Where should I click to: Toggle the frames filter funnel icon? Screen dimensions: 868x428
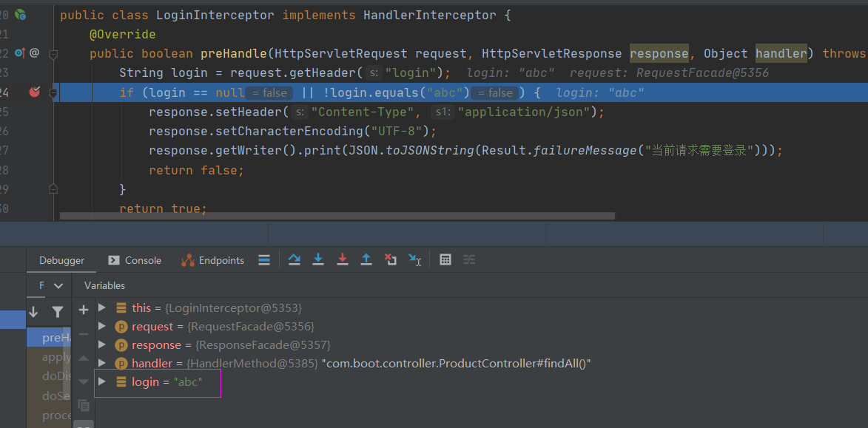[57, 312]
